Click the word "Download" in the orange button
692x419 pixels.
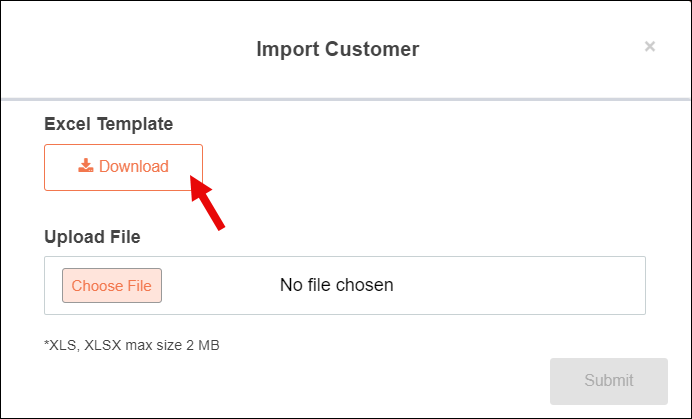coord(134,167)
